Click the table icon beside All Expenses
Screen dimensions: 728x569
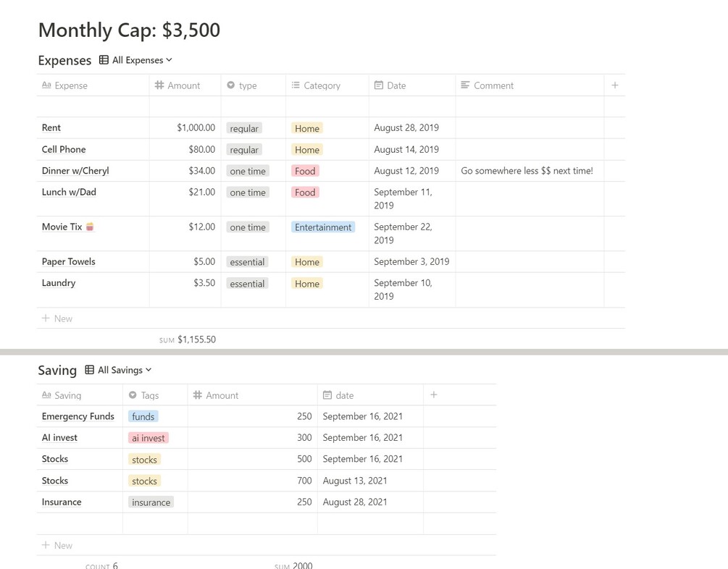(104, 60)
